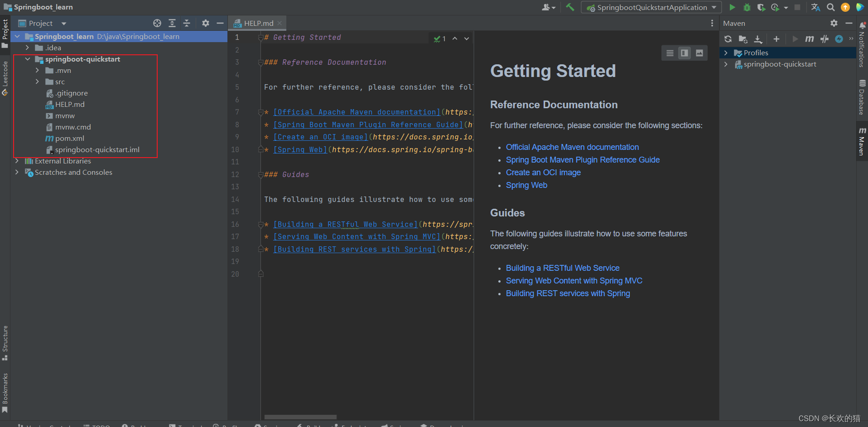Image resolution: width=868 pixels, height=427 pixels.
Task: Expand the .idea folder
Action: 27,48
